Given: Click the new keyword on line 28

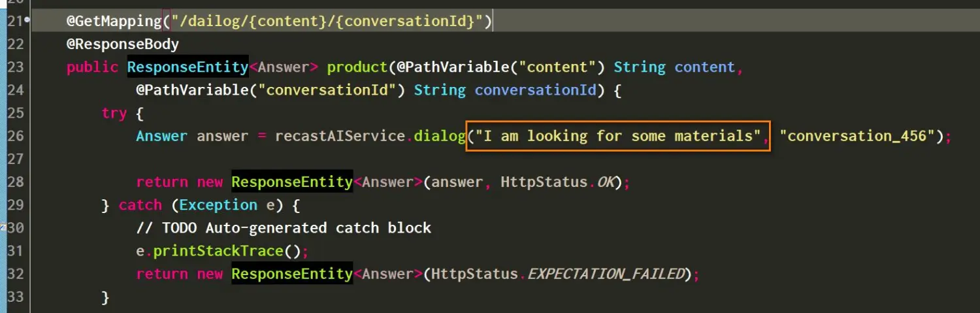Looking at the screenshot, I should click(209, 182).
